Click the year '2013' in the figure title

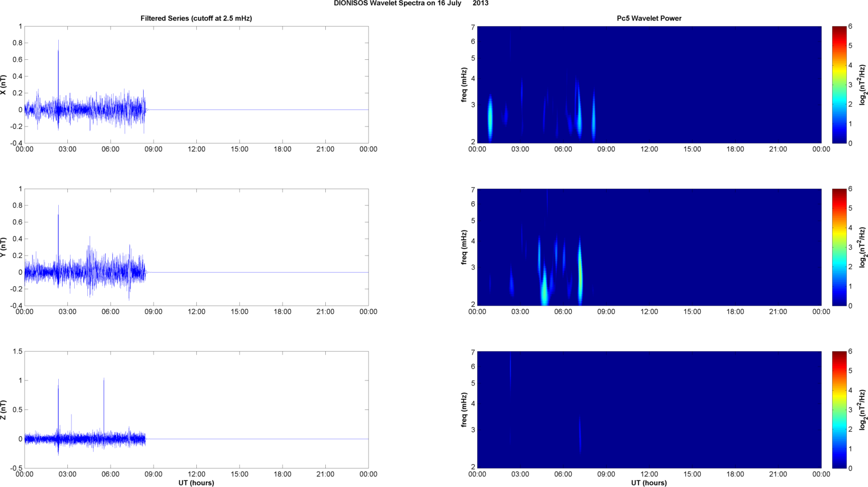(481, 3)
